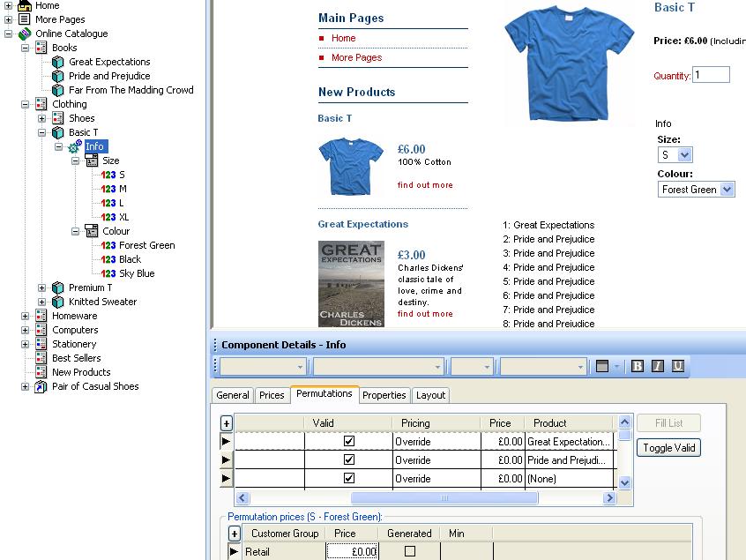Click the Bold formatting icon
The image size is (746, 560).
coord(638,366)
